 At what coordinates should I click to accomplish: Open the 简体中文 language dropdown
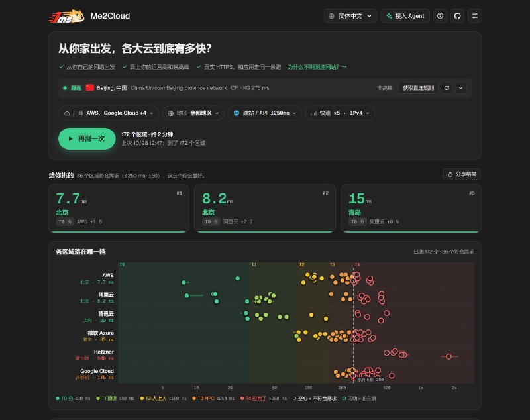350,16
